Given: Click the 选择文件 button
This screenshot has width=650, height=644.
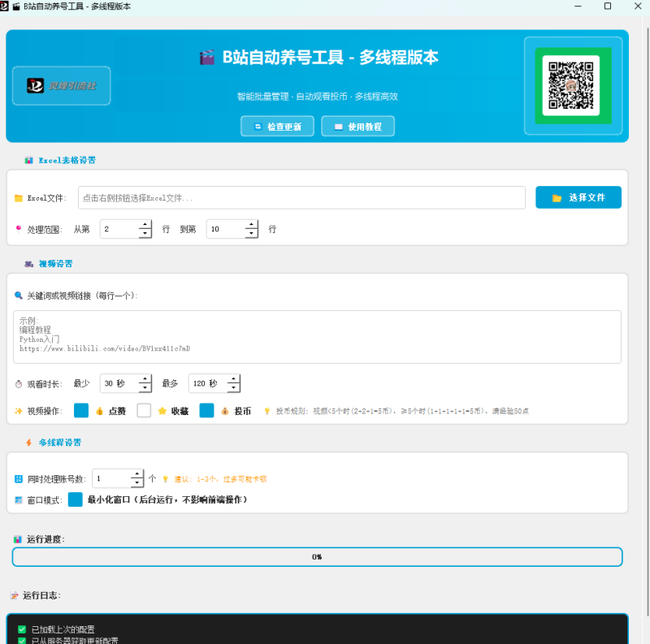Looking at the screenshot, I should tap(578, 197).
